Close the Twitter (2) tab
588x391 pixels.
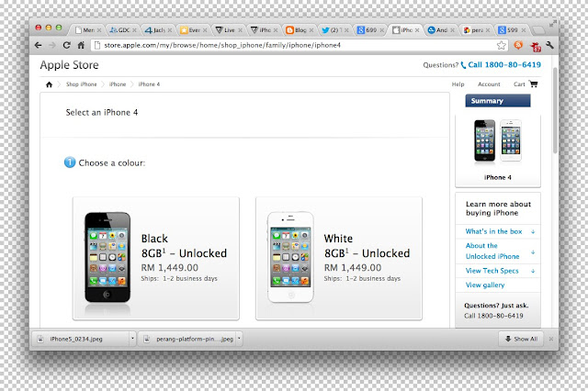pyautogui.click(x=346, y=30)
